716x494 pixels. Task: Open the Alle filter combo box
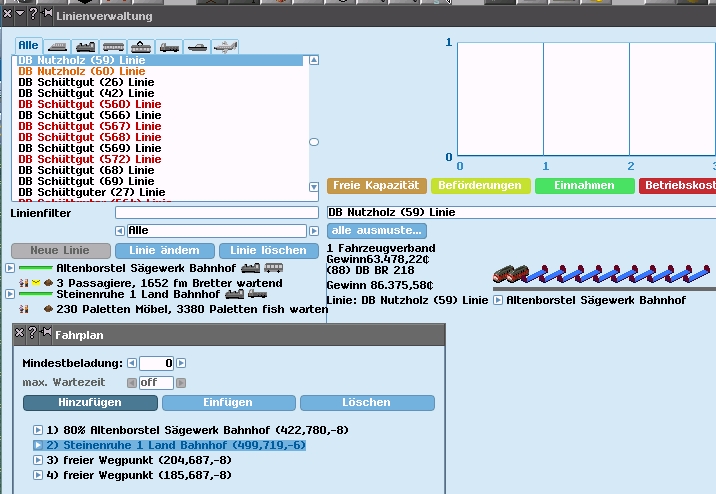[217, 231]
